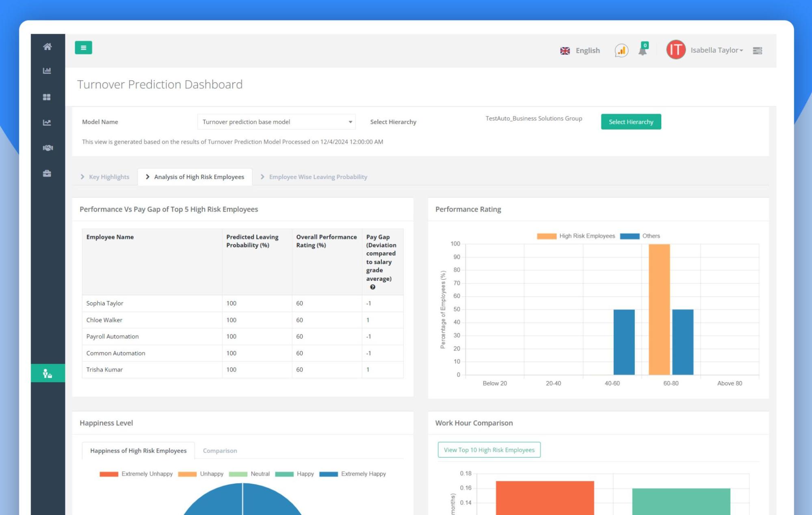
Task: Open the dashboard grid icon in sidebar
Action: coord(48,97)
